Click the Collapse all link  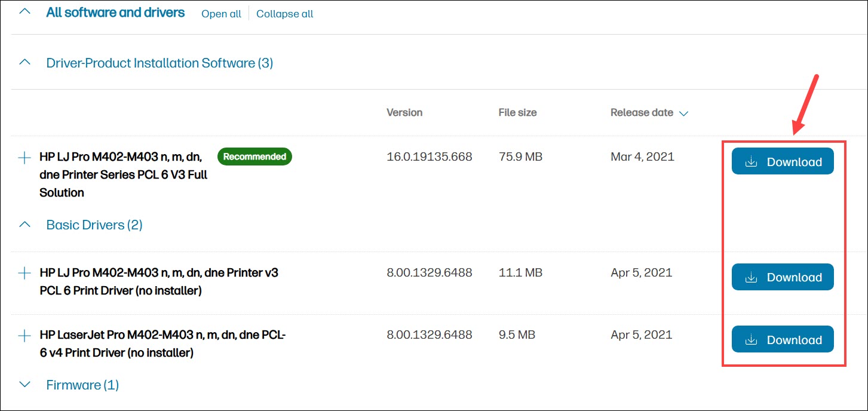click(x=285, y=14)
